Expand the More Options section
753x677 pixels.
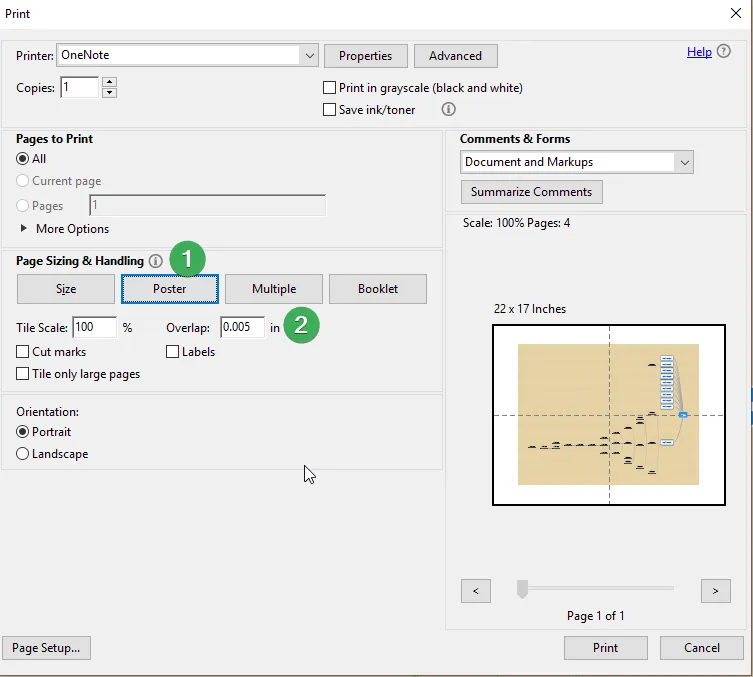24,229
